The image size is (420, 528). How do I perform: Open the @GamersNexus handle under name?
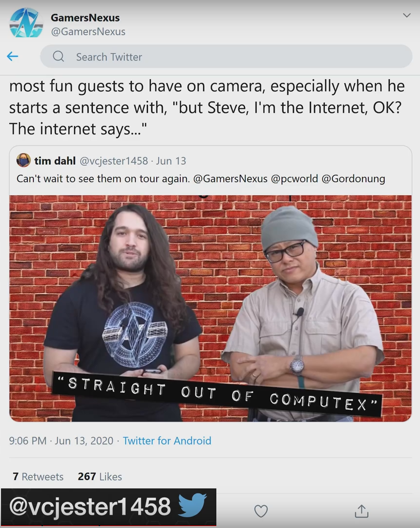(x=88, y=32)
